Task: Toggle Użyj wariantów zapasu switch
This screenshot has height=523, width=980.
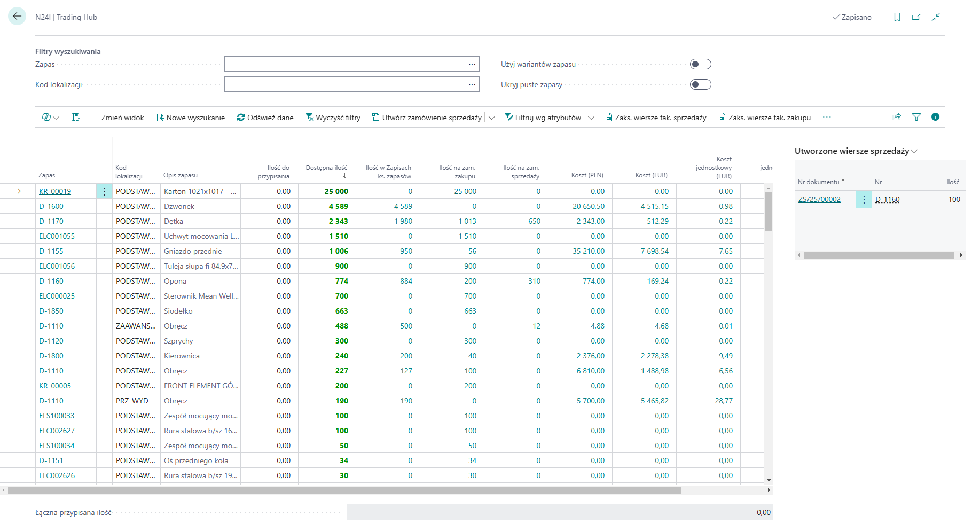Action: 700,64
